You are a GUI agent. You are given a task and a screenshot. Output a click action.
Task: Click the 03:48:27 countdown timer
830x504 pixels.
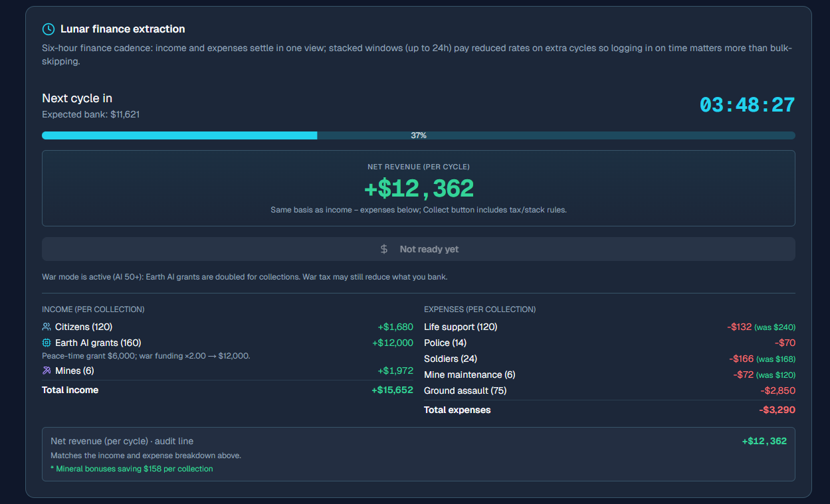pyautogui.click(x=747, y=105)
